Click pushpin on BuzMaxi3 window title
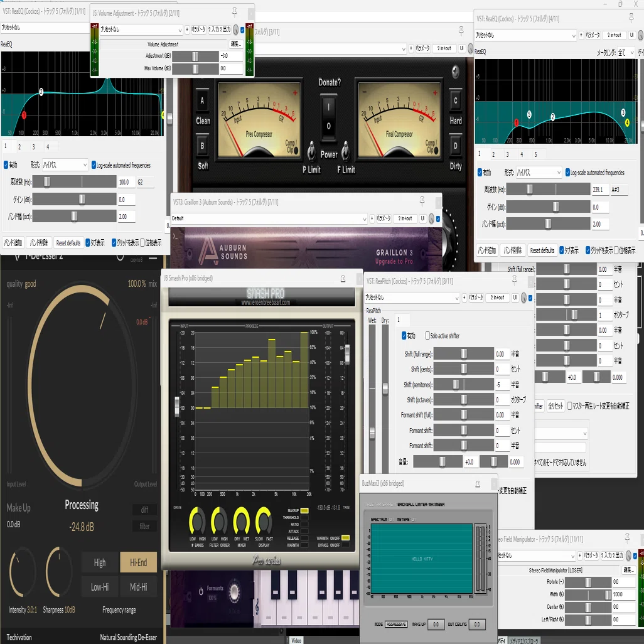This screenshot has width=644, height=644. pyautogui.click(x=478, y=484)
